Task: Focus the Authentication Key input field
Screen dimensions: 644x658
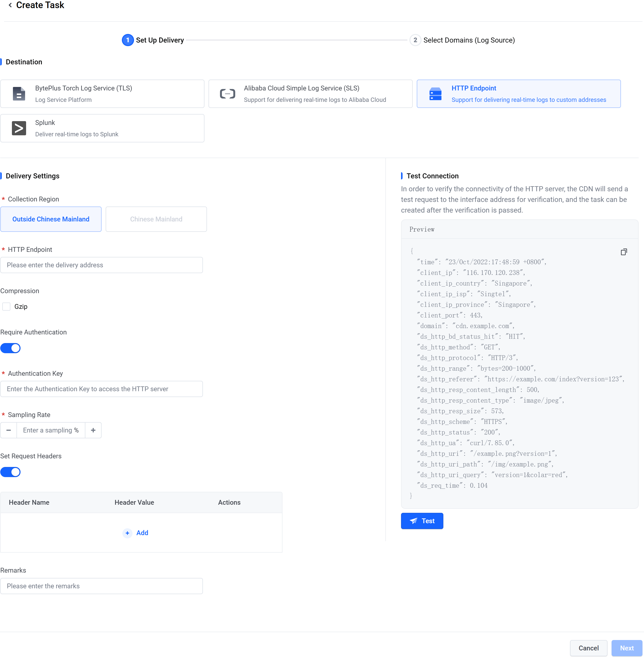Action: coord(102,389)
